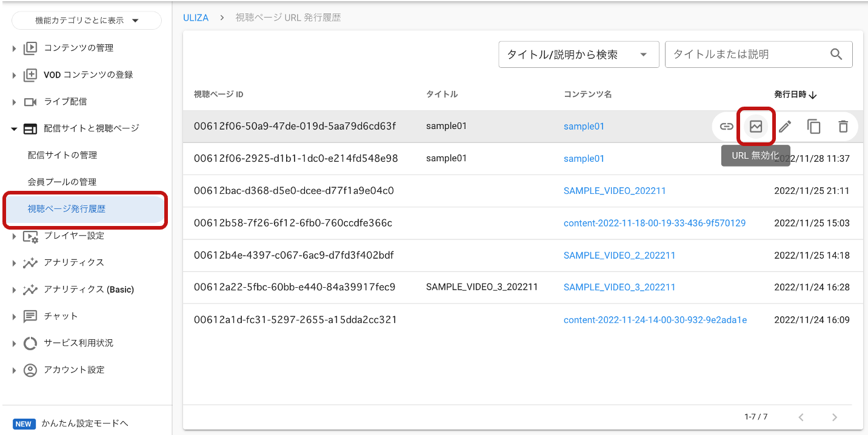Click the search magnifier icon
This screenshot has width=868, height=435.
tap(836, 55)
